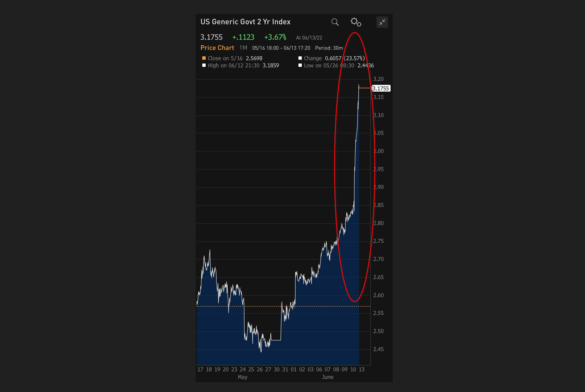Click the date range 05/16 18:00 - 06/13 17:20
This screenshot has width=585, height=392.
281,48
